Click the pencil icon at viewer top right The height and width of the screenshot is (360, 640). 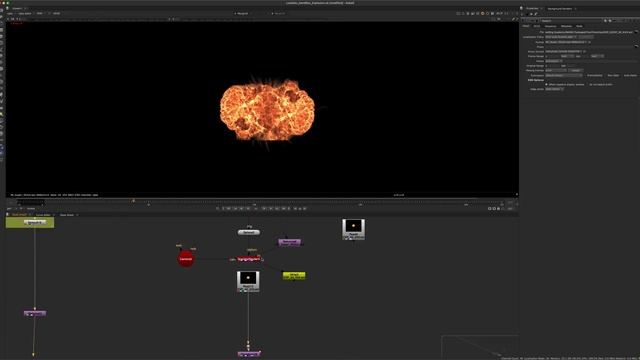click(x=513, y=19)
